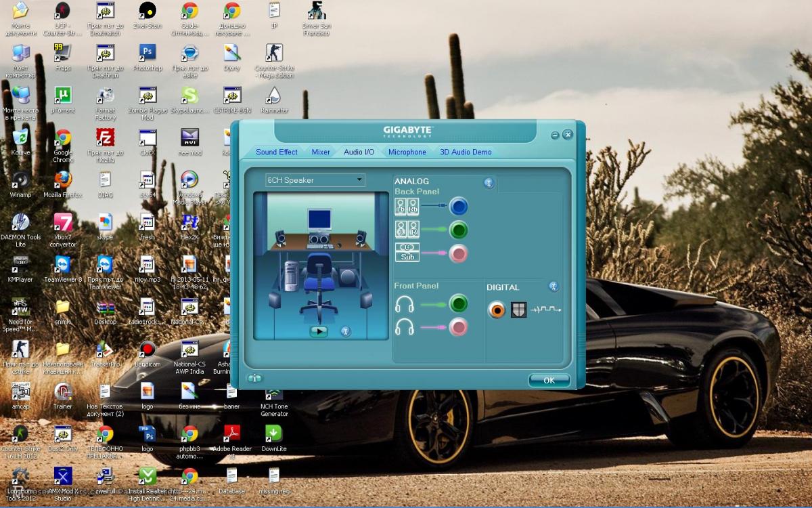The height and width of the screenshot is (508, 812).
Task: Play the speaker test
Action: [319, 331]
